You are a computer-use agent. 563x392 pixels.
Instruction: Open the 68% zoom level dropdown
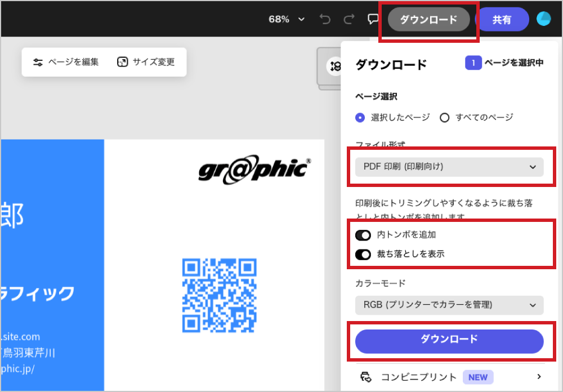coord(286,19)
